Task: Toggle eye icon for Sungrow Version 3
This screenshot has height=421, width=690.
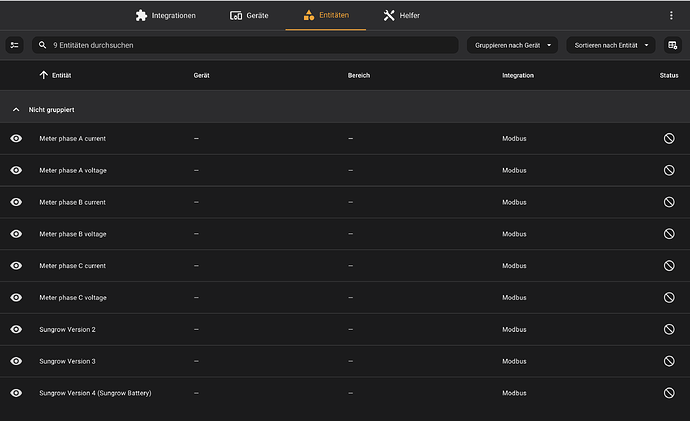Action: 16,361
